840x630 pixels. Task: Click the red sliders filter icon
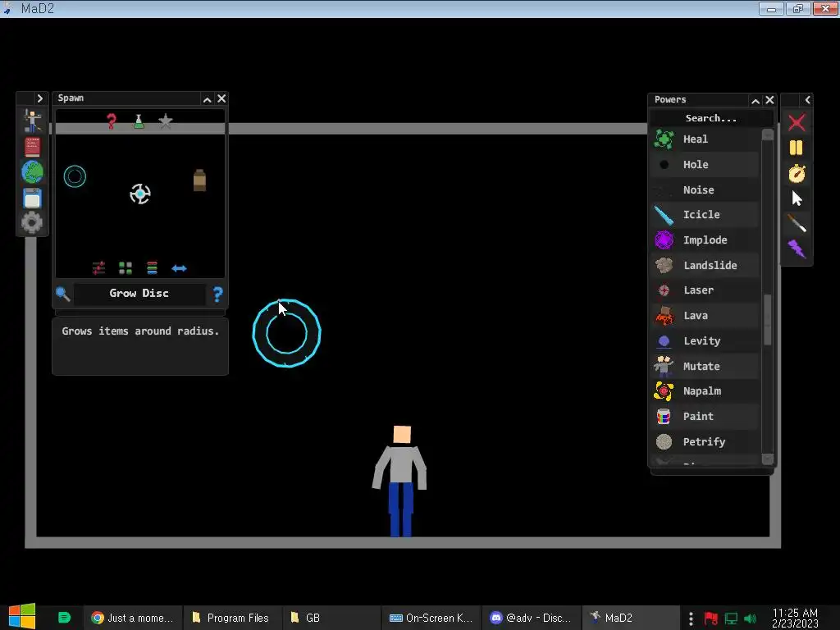98,268
